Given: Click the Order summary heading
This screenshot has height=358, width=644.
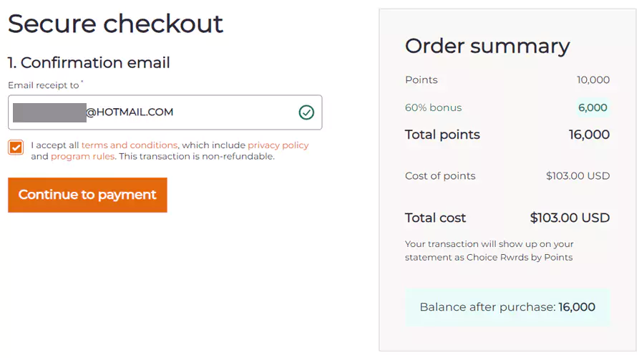Looking at the screenshot, I should point(487,46).
